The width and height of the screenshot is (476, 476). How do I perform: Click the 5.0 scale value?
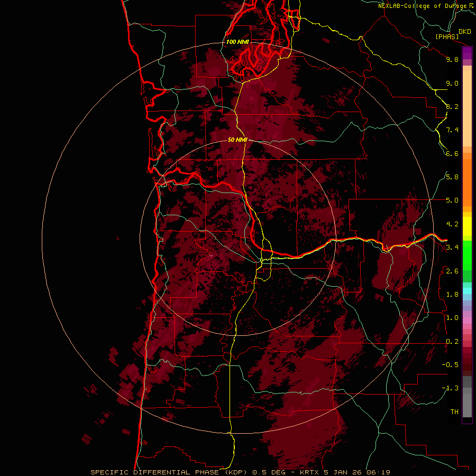click(452, 200)
